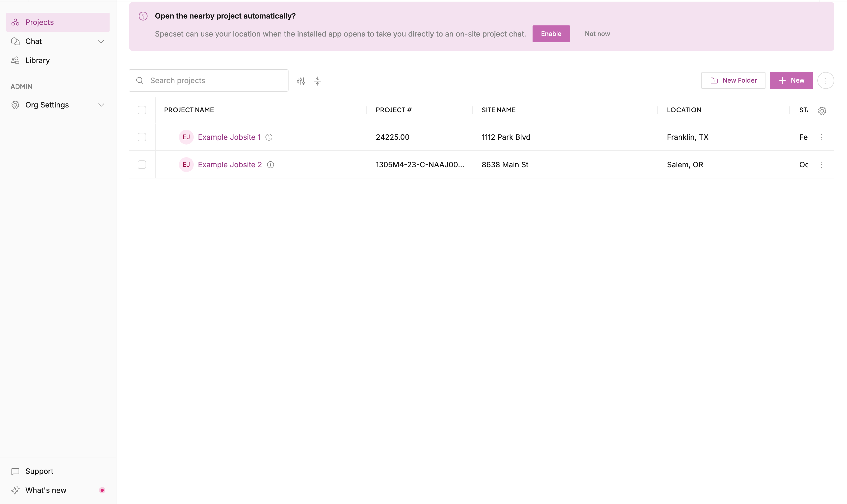Click site name 8638 Main St

505,164
